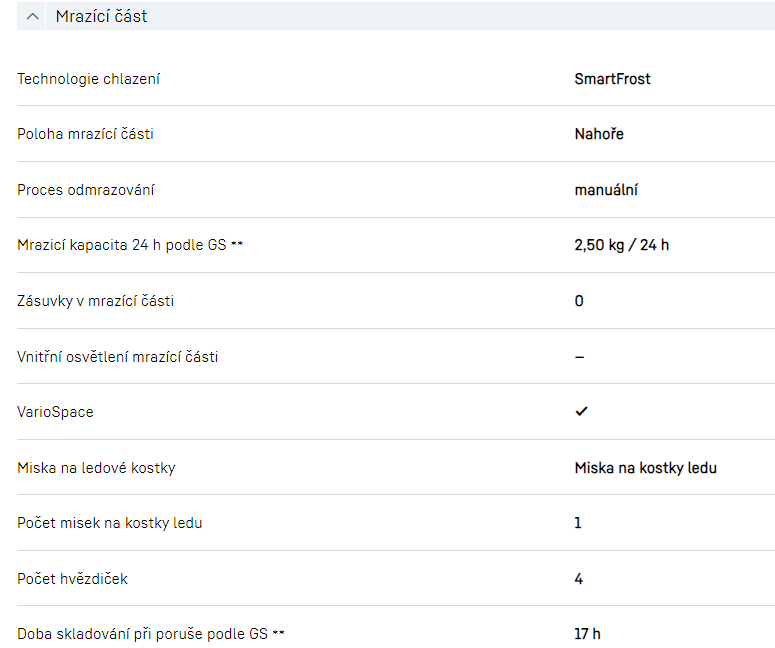Click the manuální value
Viewport: 775px width, 648px height.
(x=606, y=190)
